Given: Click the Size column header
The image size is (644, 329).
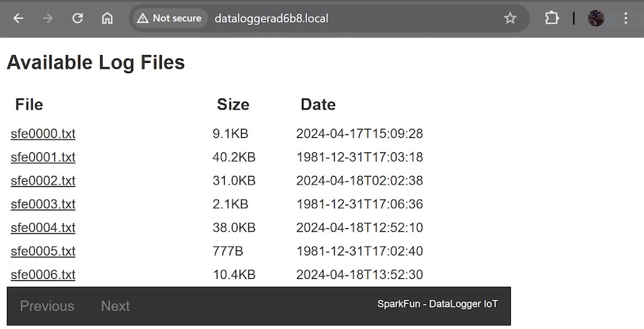Looking at the screenshot, I should 233,104.
